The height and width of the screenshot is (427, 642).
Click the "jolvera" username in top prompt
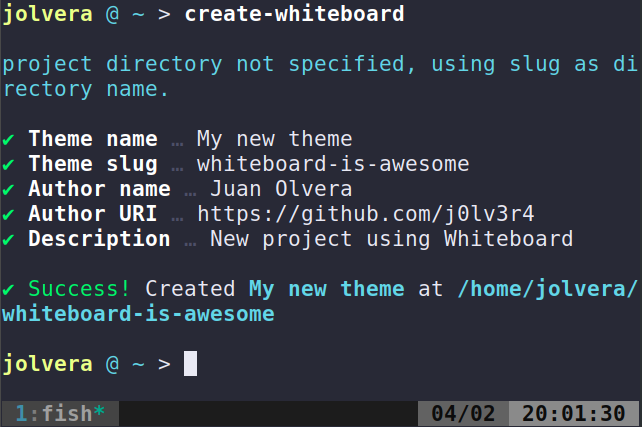tap(47, 14)
